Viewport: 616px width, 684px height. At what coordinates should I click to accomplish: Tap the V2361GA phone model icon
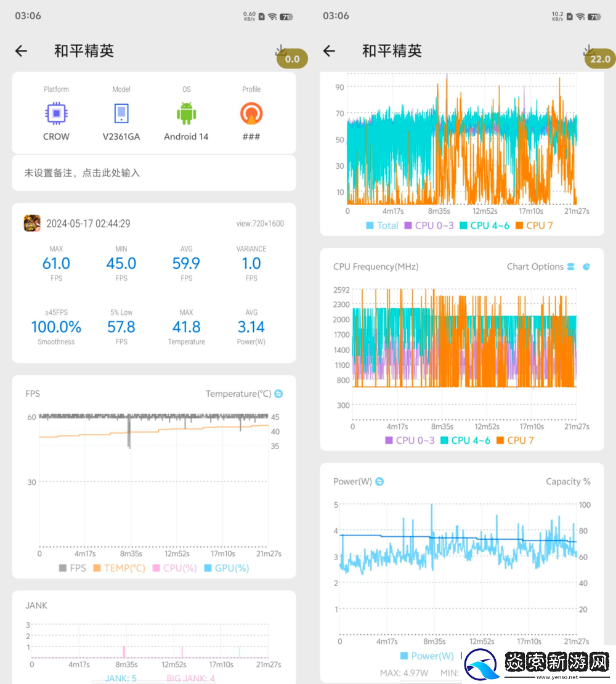(121, 113)
